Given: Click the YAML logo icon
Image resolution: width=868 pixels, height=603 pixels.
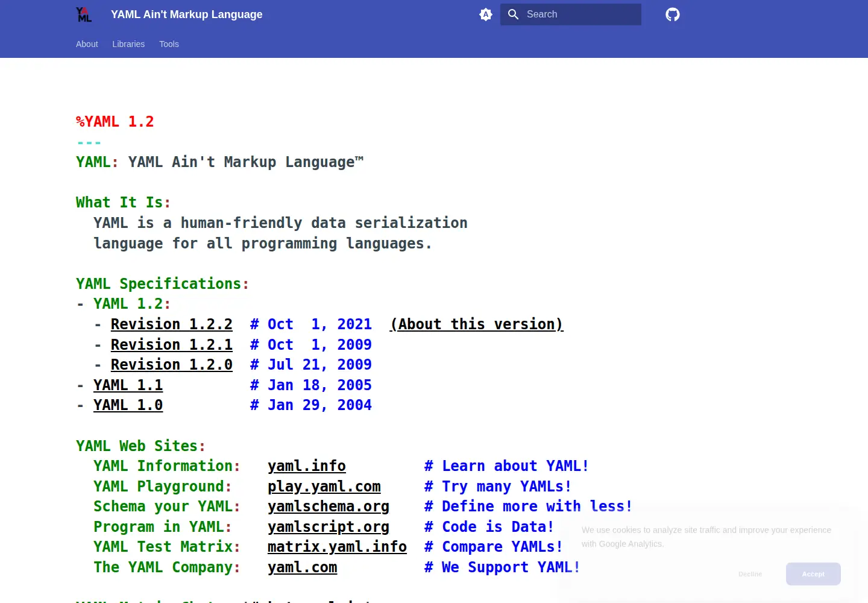Looking at the screenshot, I should [x=84, y=14].
